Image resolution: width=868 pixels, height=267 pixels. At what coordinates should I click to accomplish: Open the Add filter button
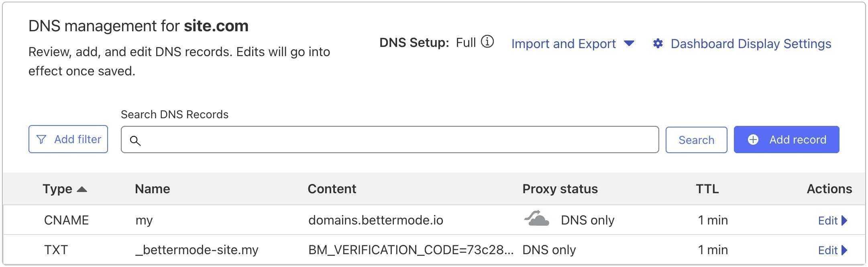pyautogui.click(x=68, y=140)
